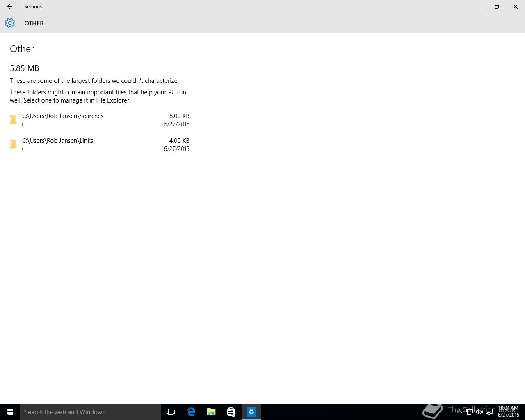The height and width of the screenshot is (420, 525).
Task: Click the 4.00 KB size value
Action: [x=179, y=141]
